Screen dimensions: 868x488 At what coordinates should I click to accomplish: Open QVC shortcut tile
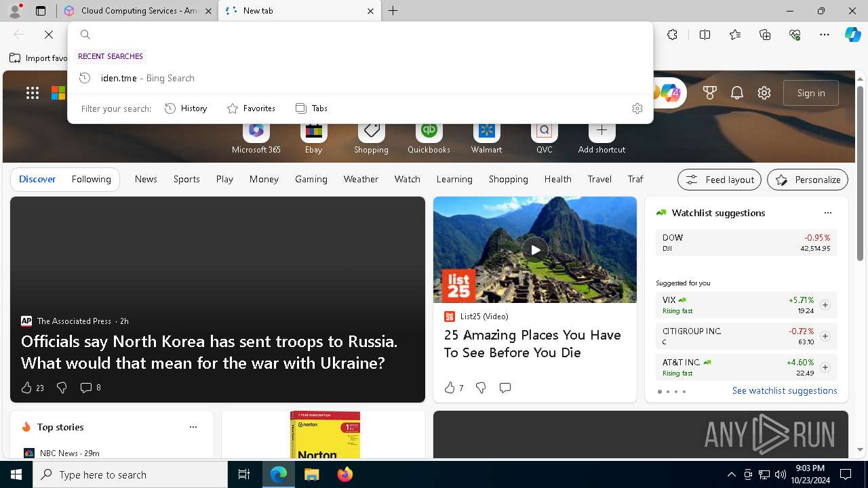tap(544, 138)
